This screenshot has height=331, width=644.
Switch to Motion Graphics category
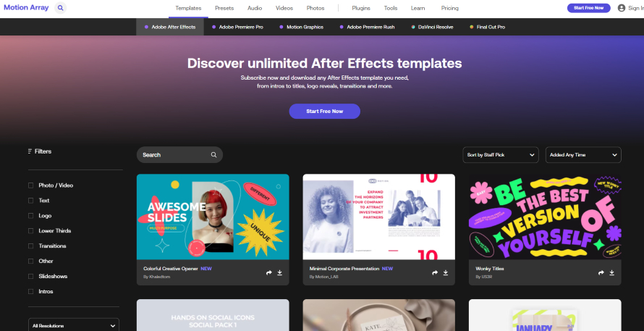click(302, 27)
